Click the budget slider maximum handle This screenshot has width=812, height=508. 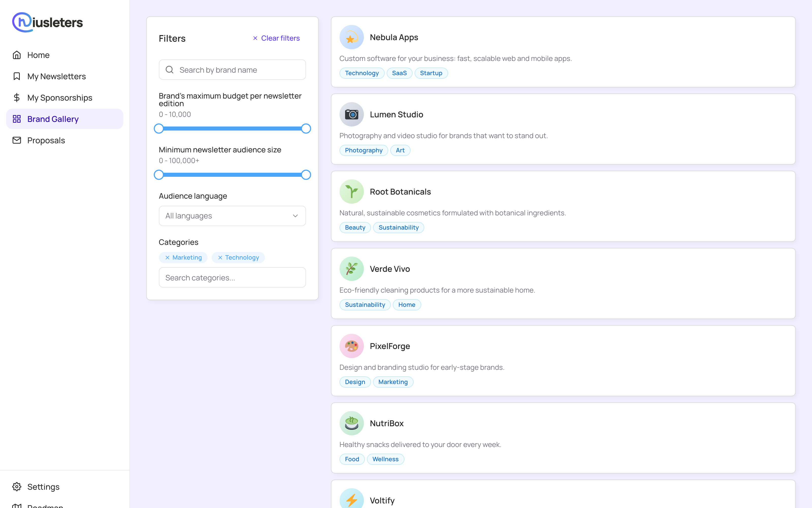(x=306, y=128)
